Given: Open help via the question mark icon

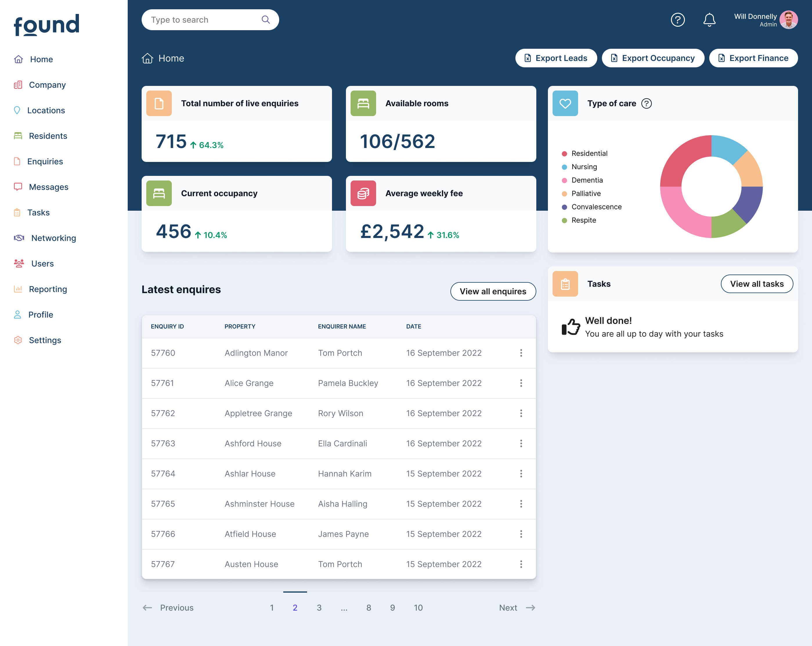Looking at the screenshot, I should pyautogui.click(x=678, y=19).
